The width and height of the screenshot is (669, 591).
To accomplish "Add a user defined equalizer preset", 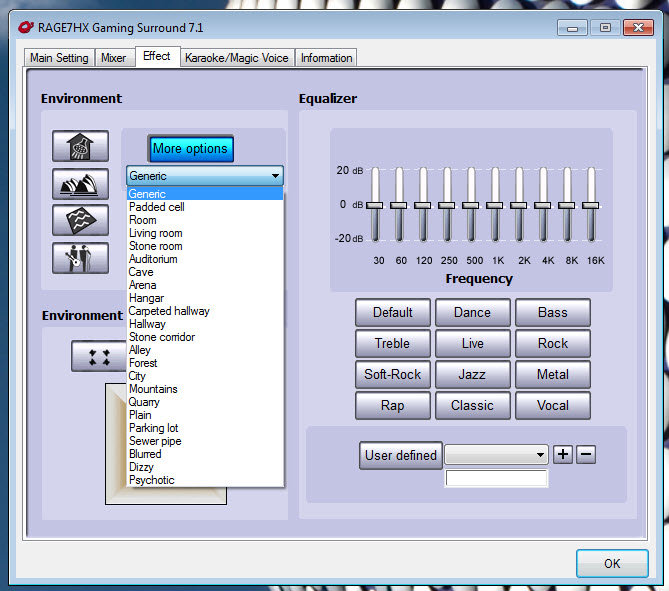I will (x=563, y=454).
